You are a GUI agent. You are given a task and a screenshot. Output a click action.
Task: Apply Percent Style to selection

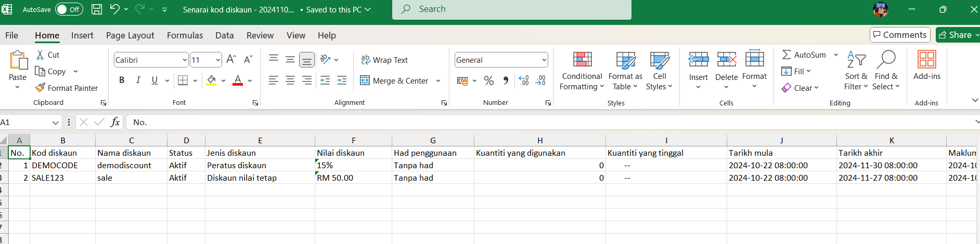(489, 80)
